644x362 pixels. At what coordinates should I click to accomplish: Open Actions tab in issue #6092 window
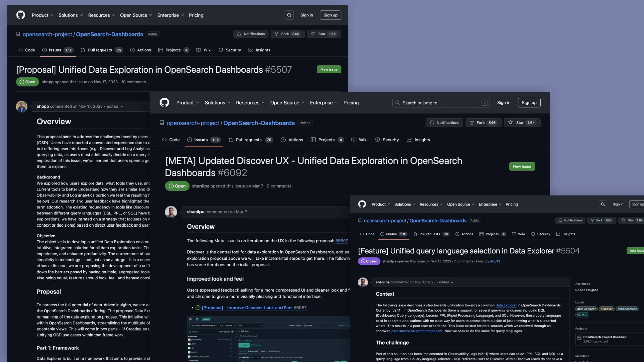pyautogui.click(x=292, y=140)
